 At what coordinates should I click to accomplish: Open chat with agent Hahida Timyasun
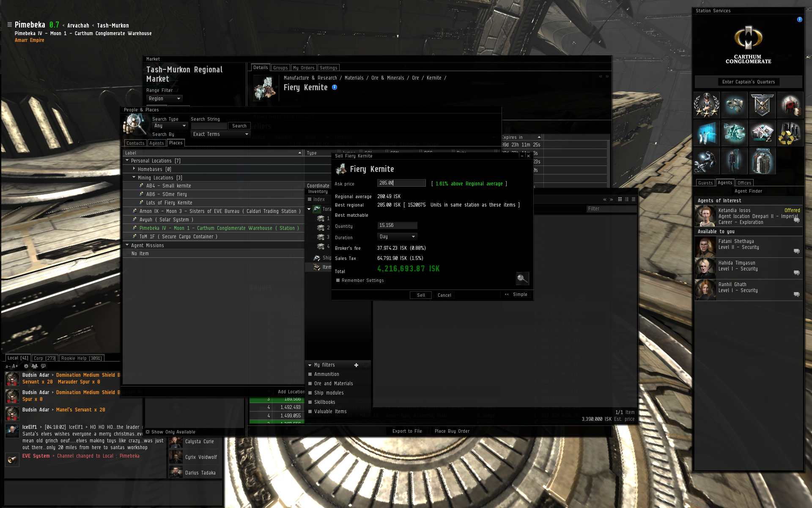coord(796,273)
